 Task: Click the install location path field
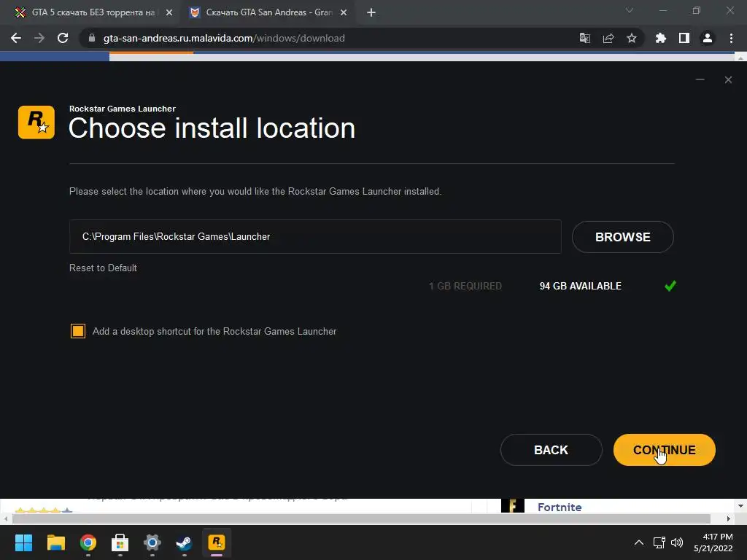pos(315,237)
